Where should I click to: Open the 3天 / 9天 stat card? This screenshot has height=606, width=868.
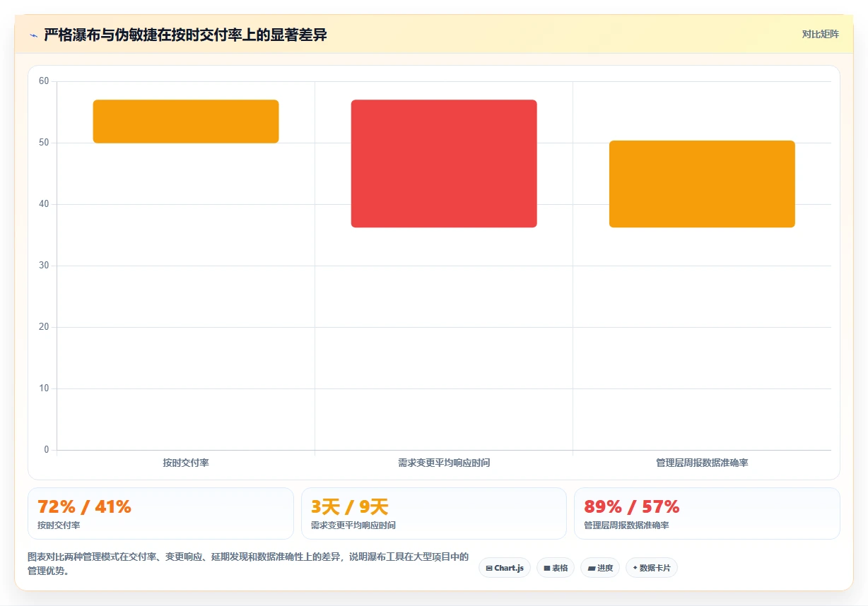(x=434, y=513)
